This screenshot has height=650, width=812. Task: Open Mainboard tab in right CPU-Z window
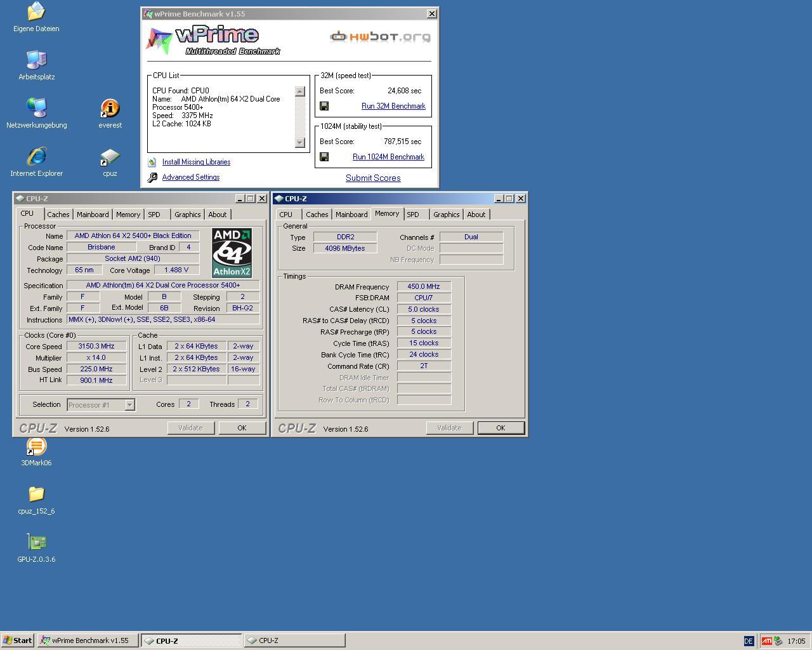coord(351,215)
